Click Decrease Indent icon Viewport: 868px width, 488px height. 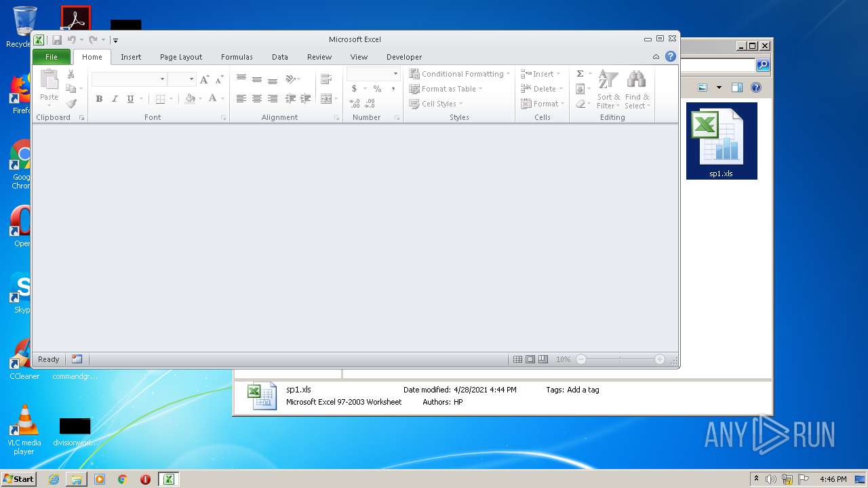[290, 99]
